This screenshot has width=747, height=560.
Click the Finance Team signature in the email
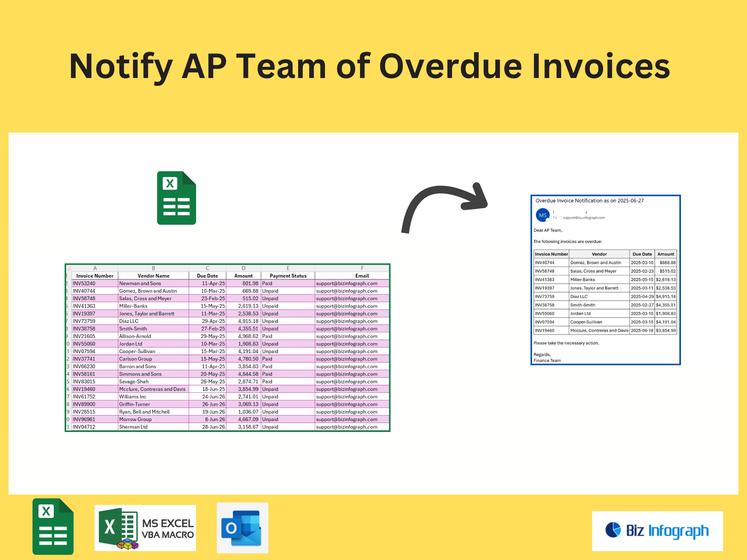coord(547,361)
